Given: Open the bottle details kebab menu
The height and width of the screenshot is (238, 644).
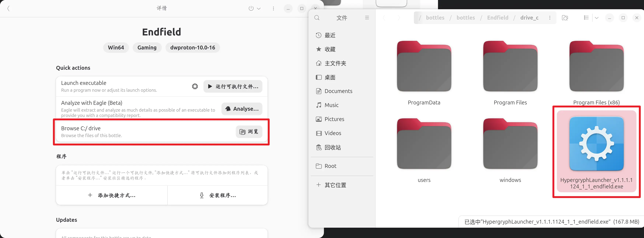Looking at the screenshot, I should (x=273, y=8).
